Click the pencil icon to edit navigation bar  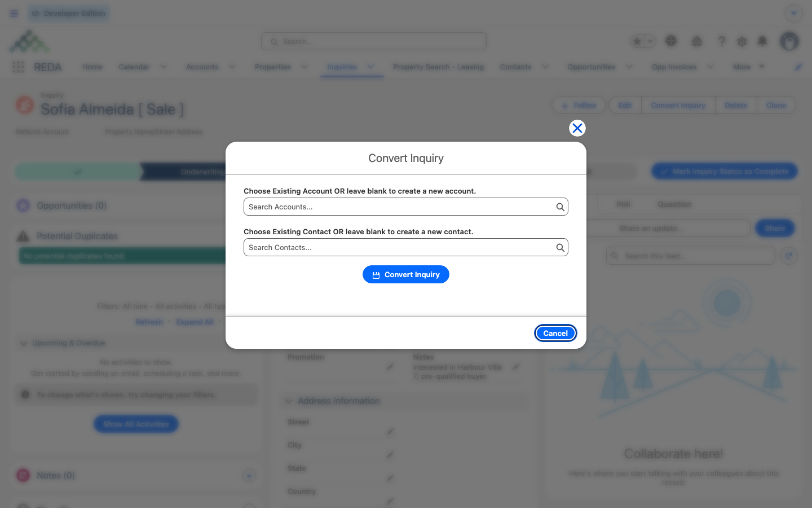pyautogui.click(x=798, y=67)
